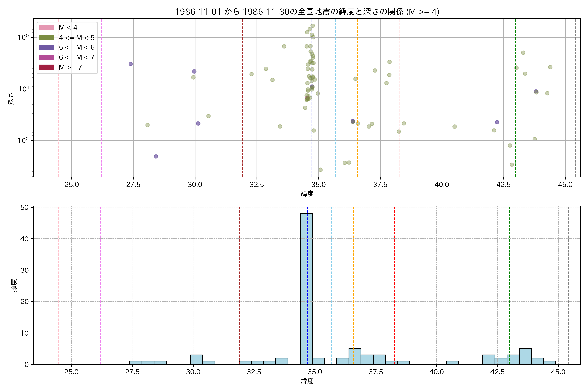Click the deepest purple point near latitude 28.4

(156, 156)
